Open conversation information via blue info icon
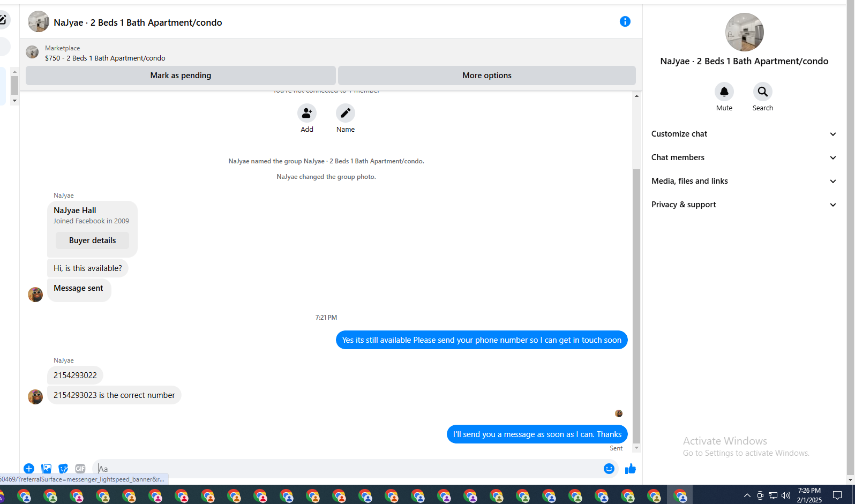Viewport: 855px width, 504px height. 625,21
